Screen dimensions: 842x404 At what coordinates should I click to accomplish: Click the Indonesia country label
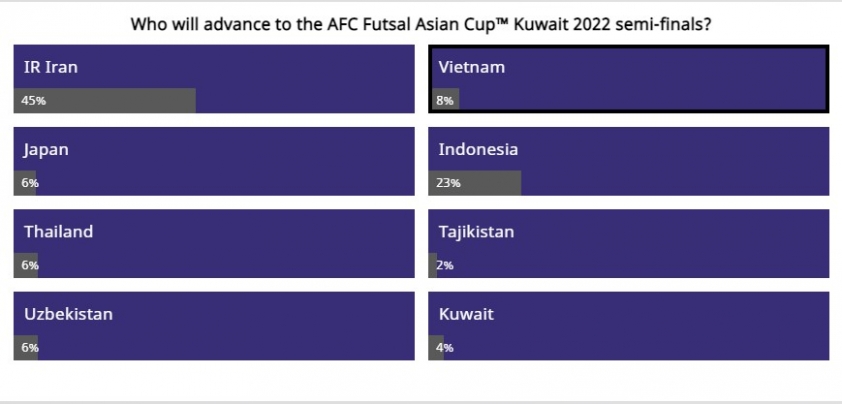pyautogui.click(x=478, y=149)
